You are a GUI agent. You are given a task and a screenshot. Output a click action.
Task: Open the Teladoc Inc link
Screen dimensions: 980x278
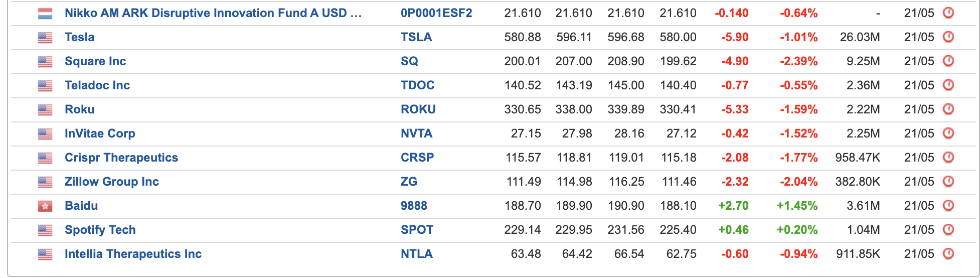click(97, 85)
